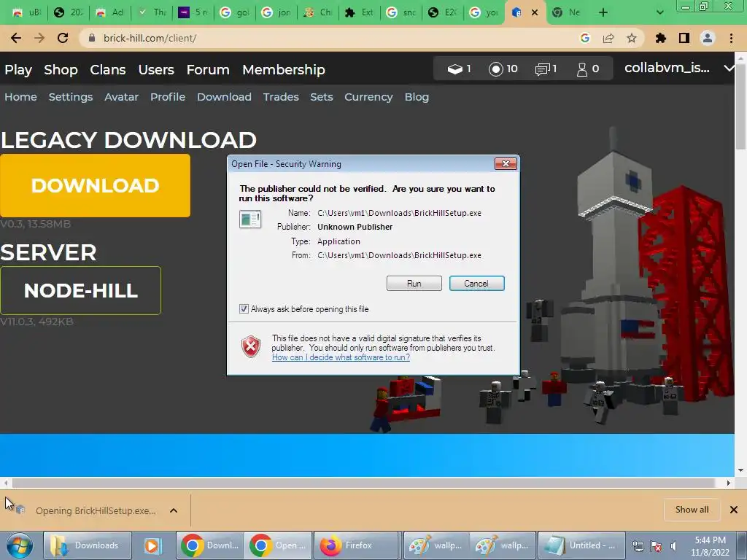Image resolution: width=747 pixels, height=560 pixels.
Task: Open a new tab with plus button
Action: coord(603,12)
